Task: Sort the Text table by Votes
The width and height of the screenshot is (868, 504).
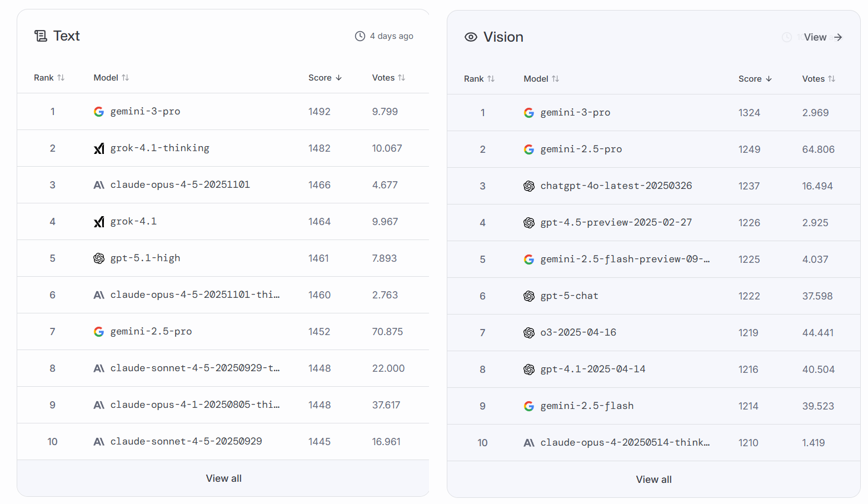Action: [388, 78]
